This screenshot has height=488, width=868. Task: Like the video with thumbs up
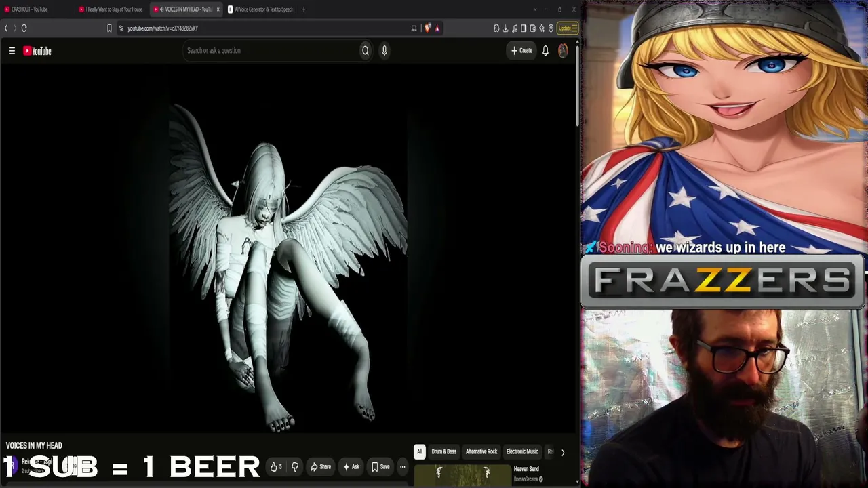tap(276, 466)
